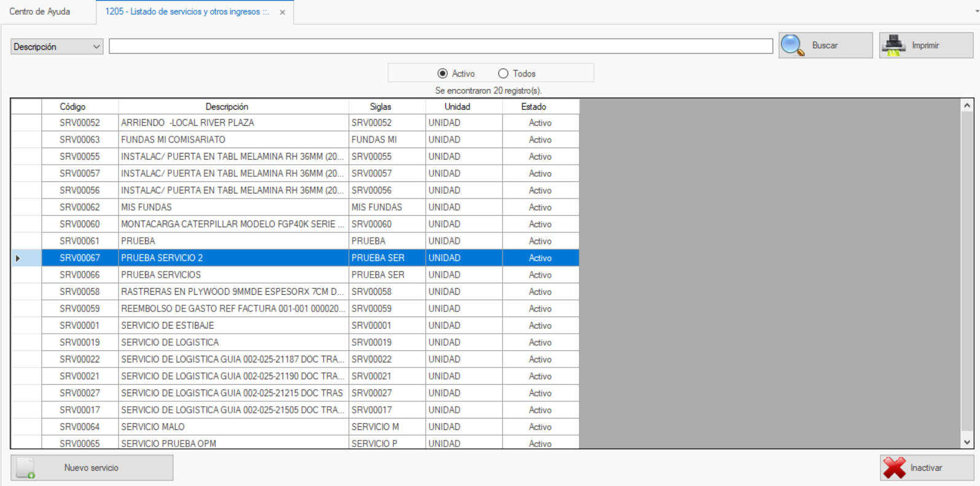Image resolution: width=980 pixels, height=486 pixels.
Task: Click the row selector arrow beside SRV00067
Action: 18,258
